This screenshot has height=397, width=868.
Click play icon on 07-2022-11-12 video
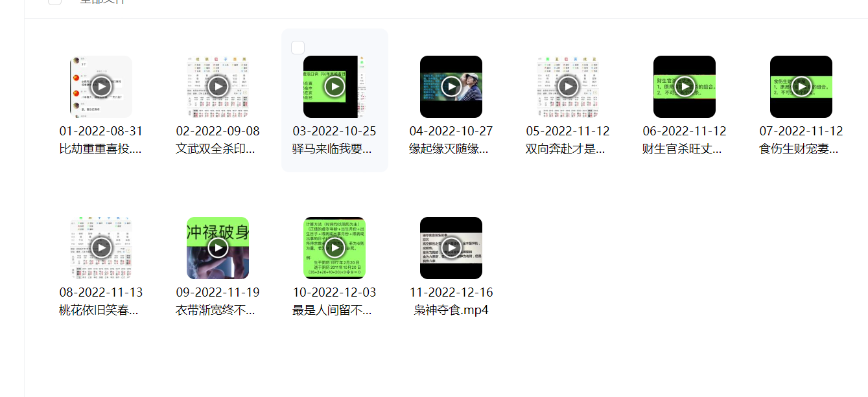click(801, 86)
